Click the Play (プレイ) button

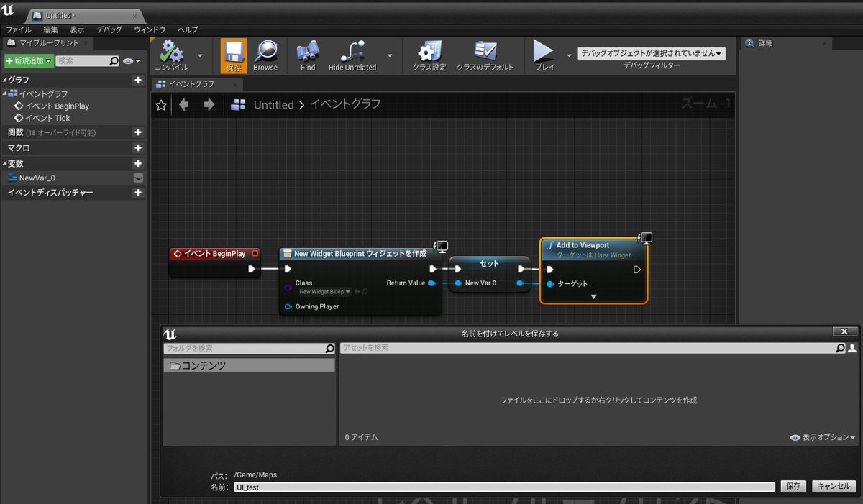(x=544, y=55)
